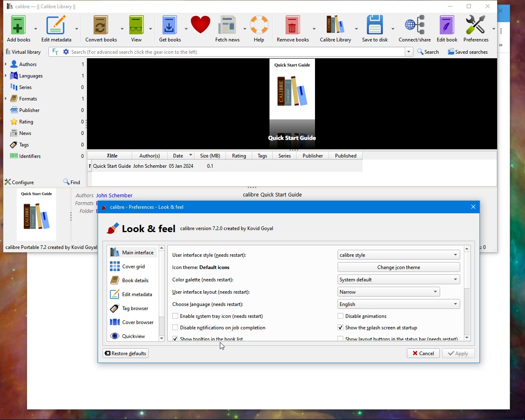This screenshot has width=525, height=420.
Task: Open Saved searches
Action: pyautogui.click(x=468, y=52)
